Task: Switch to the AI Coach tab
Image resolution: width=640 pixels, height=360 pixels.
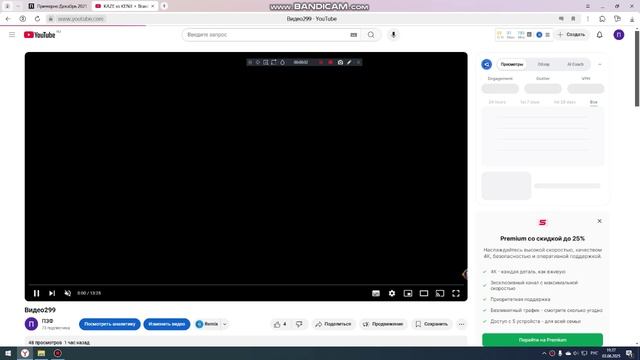Action: click(x=575, y=64)
